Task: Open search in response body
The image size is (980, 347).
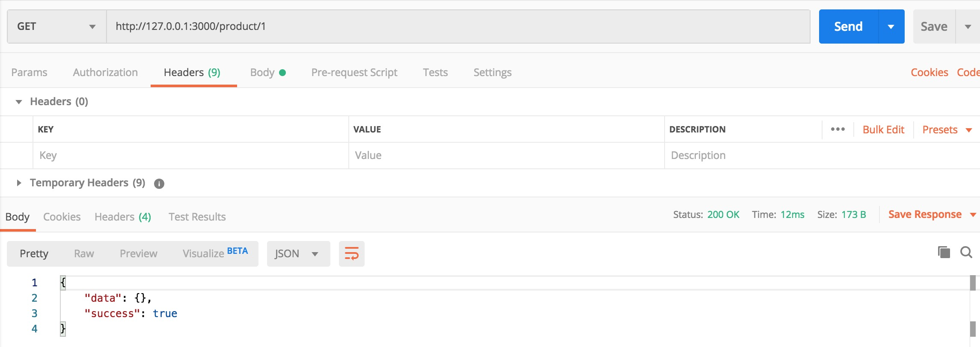Action: pyautogui.click(x=966, y=253)
